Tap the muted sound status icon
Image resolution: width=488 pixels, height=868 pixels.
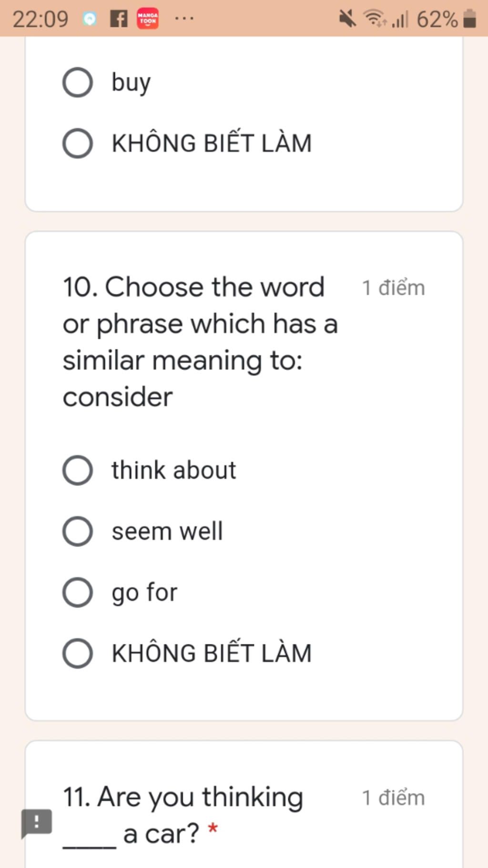pos(347,19)
